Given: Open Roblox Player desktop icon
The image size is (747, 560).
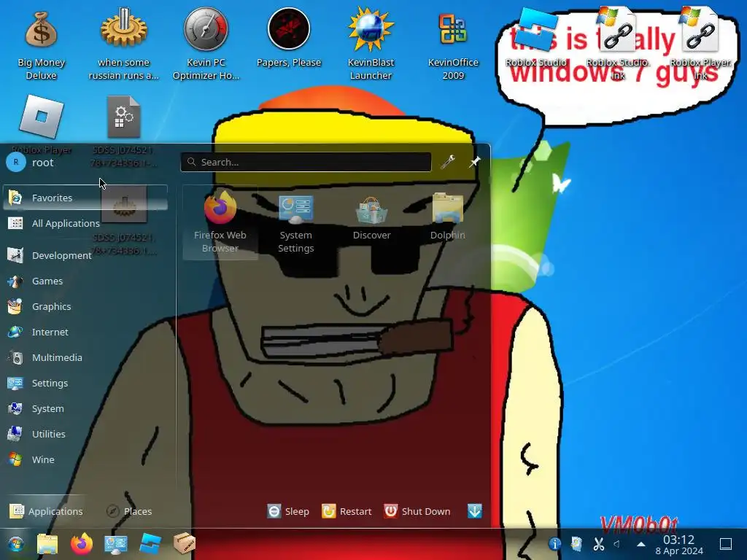Looking at the screenshot, I should click(x=42, y=125).
